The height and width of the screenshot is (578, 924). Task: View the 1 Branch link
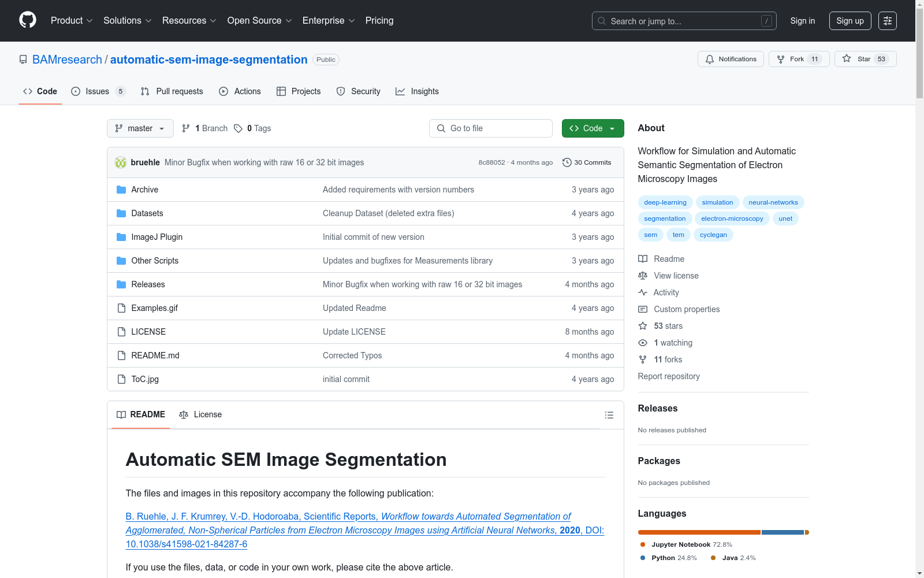pos(205,128)
